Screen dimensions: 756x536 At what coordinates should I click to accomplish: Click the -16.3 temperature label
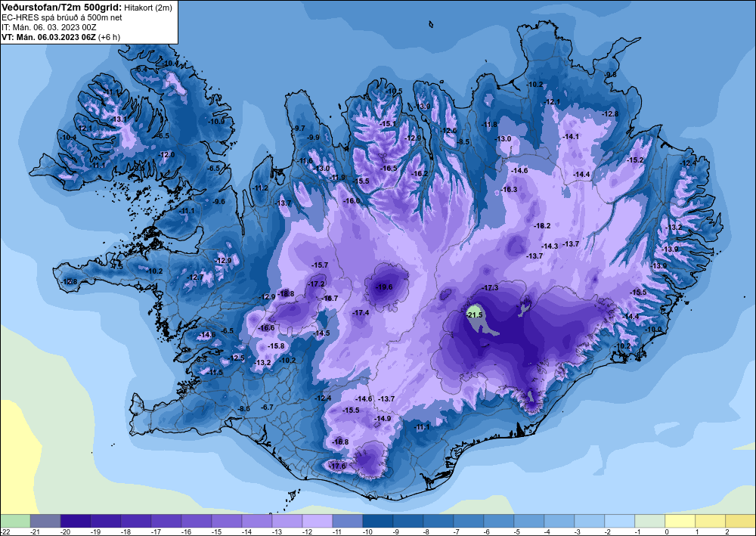pyautogui.click(x=509, y=190)
